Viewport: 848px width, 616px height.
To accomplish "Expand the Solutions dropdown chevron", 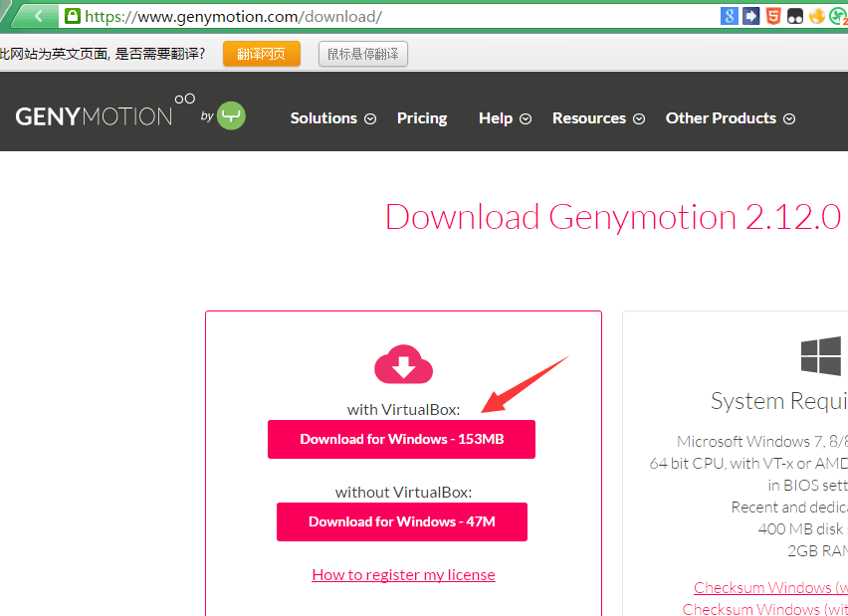I will [x=370, y=119].
